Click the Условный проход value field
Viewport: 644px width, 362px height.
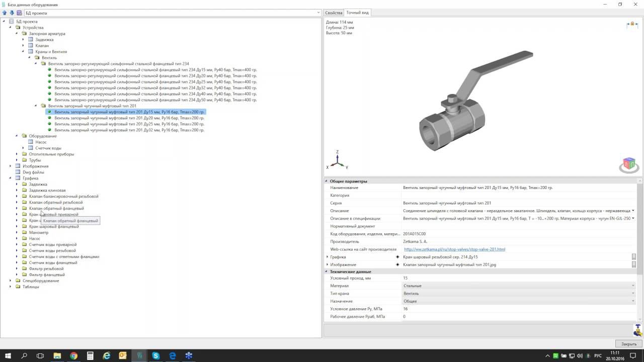click(518, 278)
